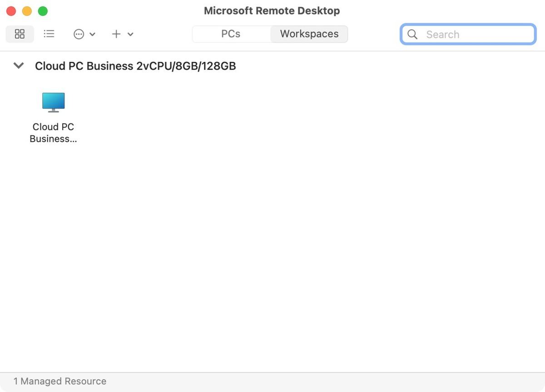This screenshot has height=392, width=545.
Task: Click the magnifying glass search icon
Action: pyautogui.click(x=412, y=35)
